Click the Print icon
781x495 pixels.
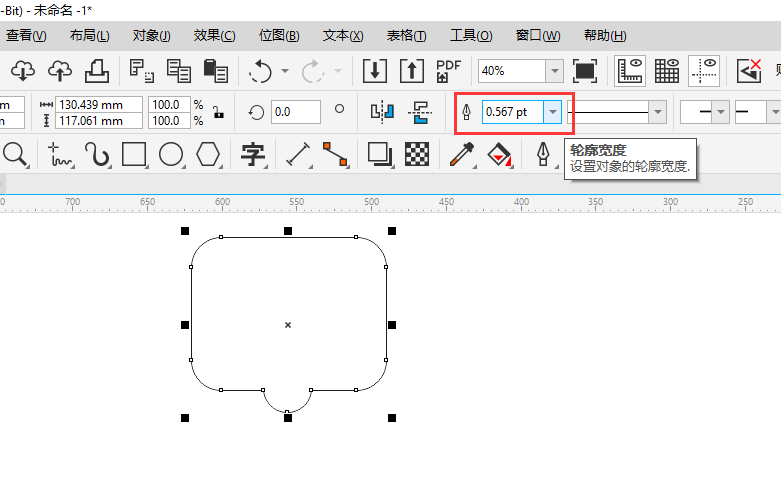click(x=97, y=71)
